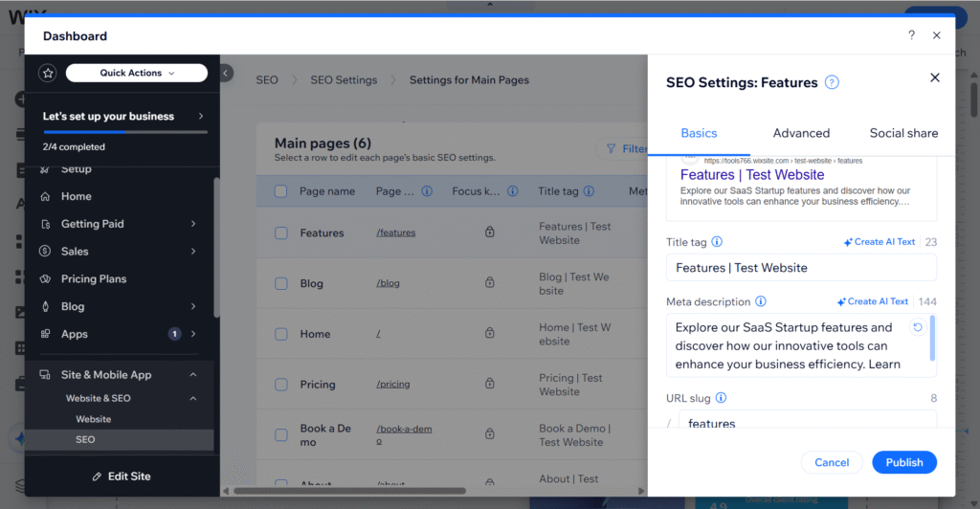Click Cancel in SEO Settings panel
Screen dimensions: 980x509
pos(832,462)
